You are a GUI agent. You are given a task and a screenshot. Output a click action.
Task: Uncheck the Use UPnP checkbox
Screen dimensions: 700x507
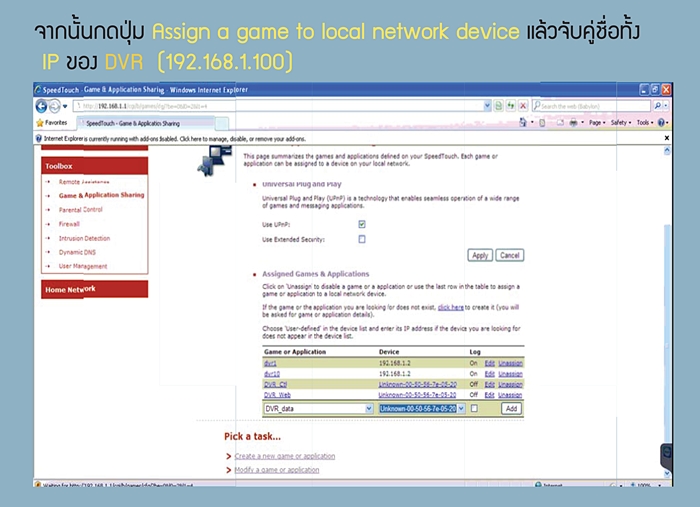(x=361, y=224)
